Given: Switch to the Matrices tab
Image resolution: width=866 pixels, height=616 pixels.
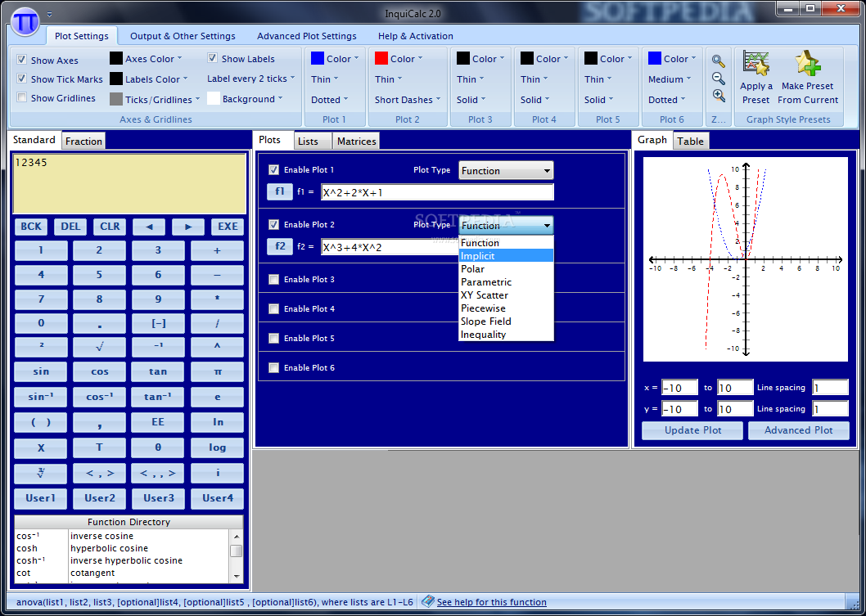Looking at the screenshot, I should 356,142.
